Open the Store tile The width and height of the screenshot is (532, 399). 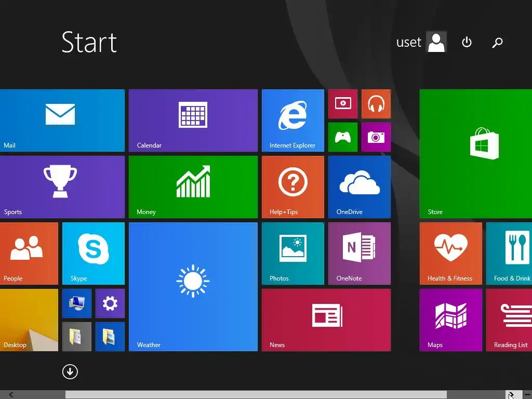click(x=476, y=154)
